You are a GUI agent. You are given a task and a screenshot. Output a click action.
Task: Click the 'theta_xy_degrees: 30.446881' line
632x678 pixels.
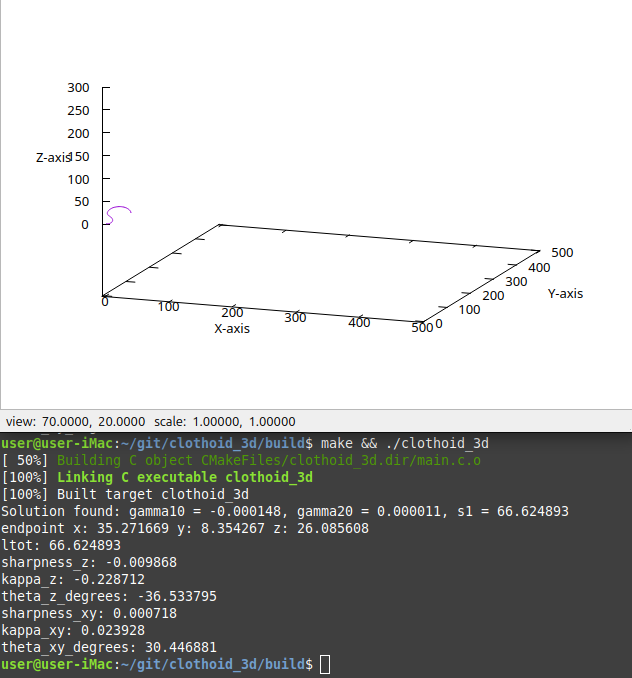point(109,647)
